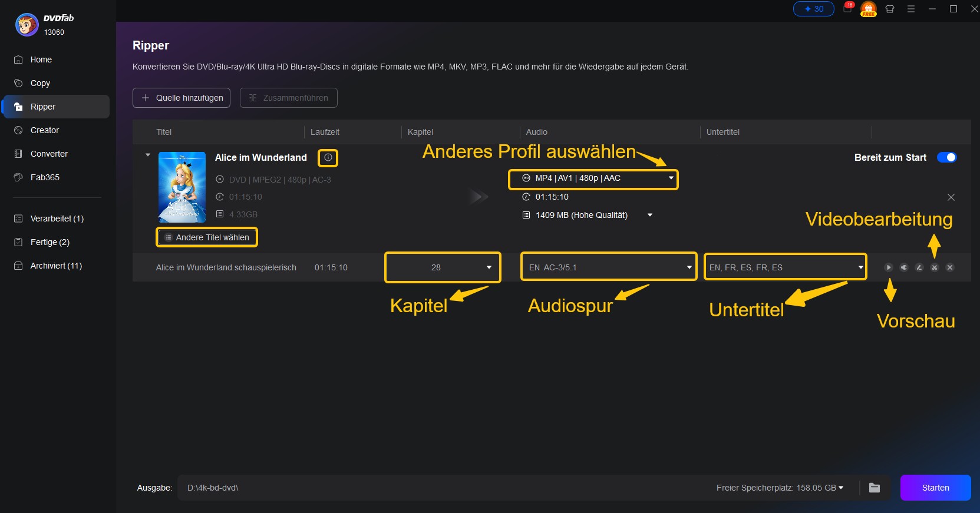Open the skin theme shirt icon
Image resolution: width=980 pixels, height=513 pixels.
coord(890,9)
